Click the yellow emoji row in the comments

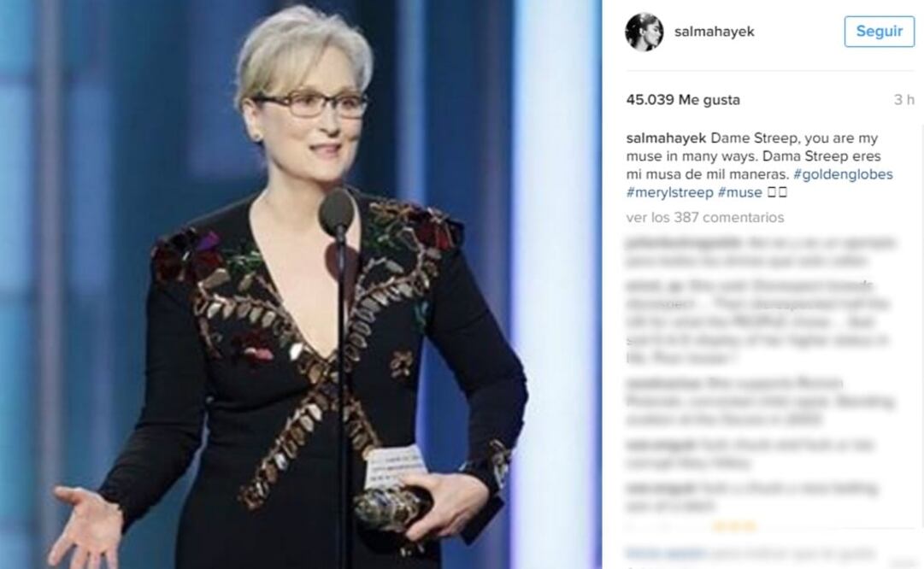pos(734,526)
